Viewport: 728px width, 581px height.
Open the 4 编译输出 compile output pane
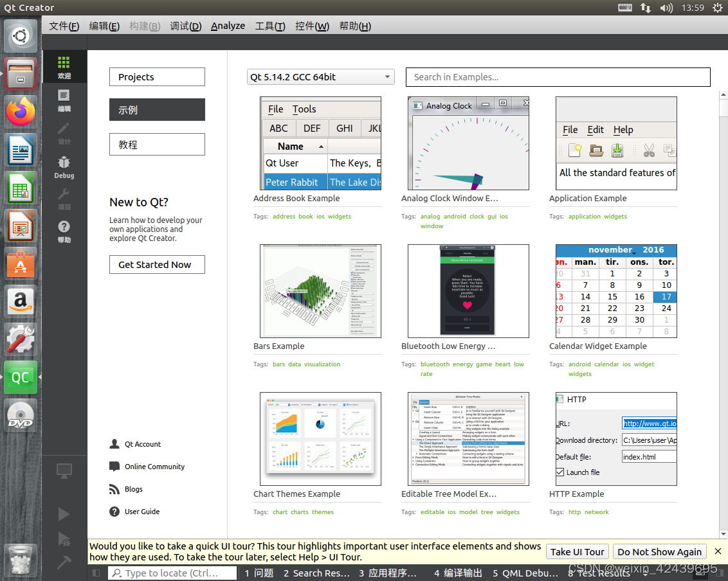click(x=459, y=573)
